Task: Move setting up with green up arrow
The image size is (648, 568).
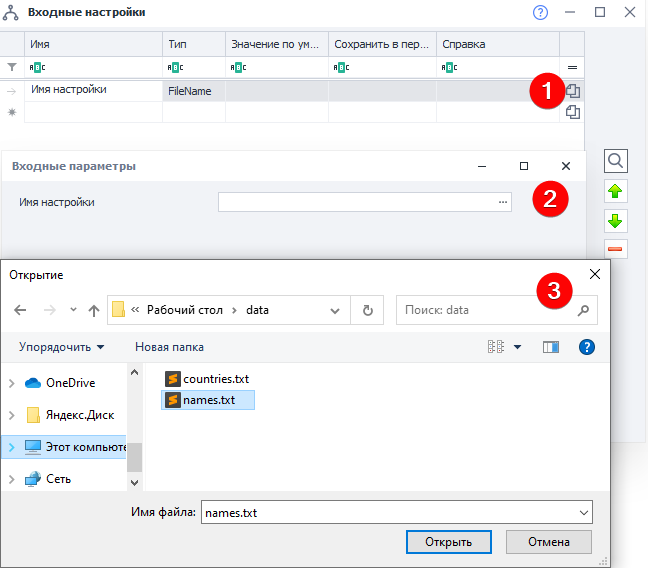Action: click(616, 191)
